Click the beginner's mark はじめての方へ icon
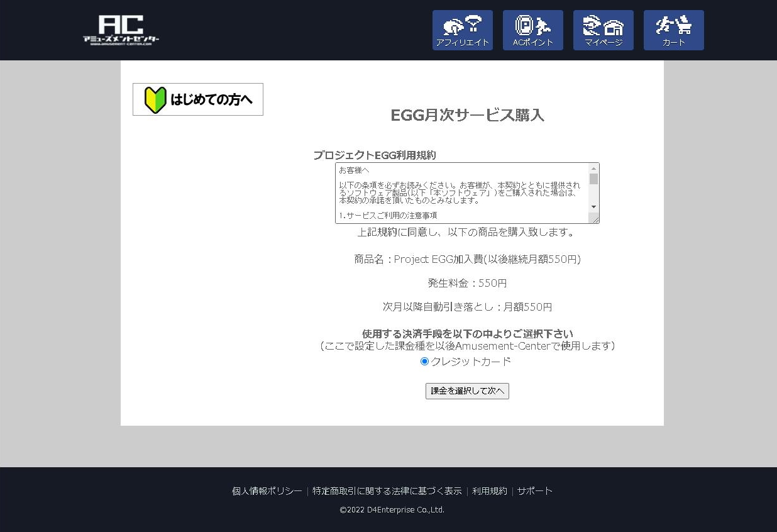The width and height of the screenshot is (777, 532). (x=155, y=99)
